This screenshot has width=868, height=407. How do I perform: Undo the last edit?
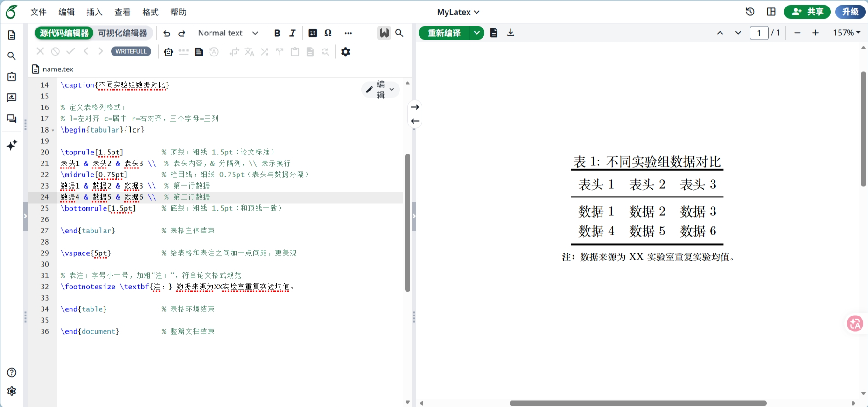(x=167, y=33)
